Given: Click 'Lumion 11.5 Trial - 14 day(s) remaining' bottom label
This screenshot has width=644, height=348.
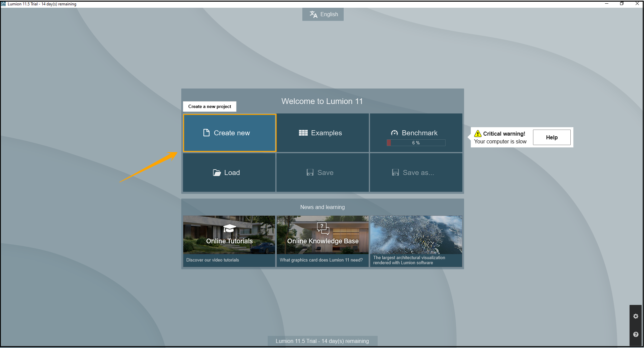Looking at the screenshot, I should click(322, 341).
